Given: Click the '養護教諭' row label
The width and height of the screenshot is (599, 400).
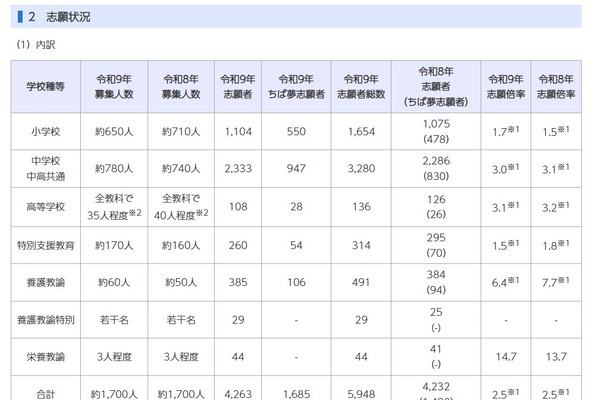Looking at the screenshot, I should tap(45, 282).
